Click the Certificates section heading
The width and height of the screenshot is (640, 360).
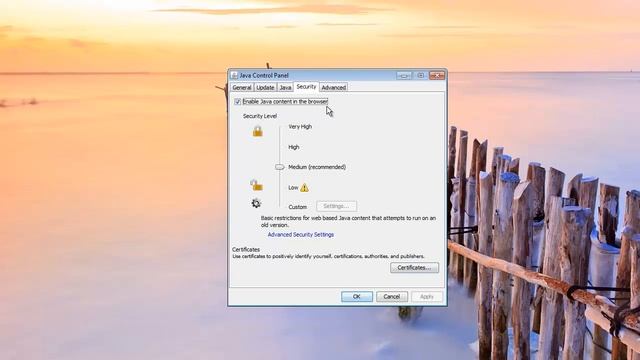click(x=246, y=249)
